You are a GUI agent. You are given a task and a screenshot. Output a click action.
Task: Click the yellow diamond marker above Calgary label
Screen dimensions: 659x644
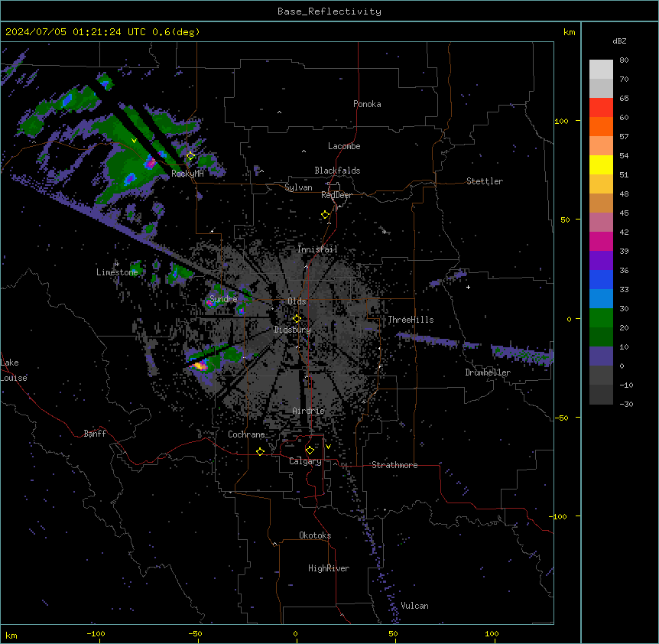click(310, 450)
